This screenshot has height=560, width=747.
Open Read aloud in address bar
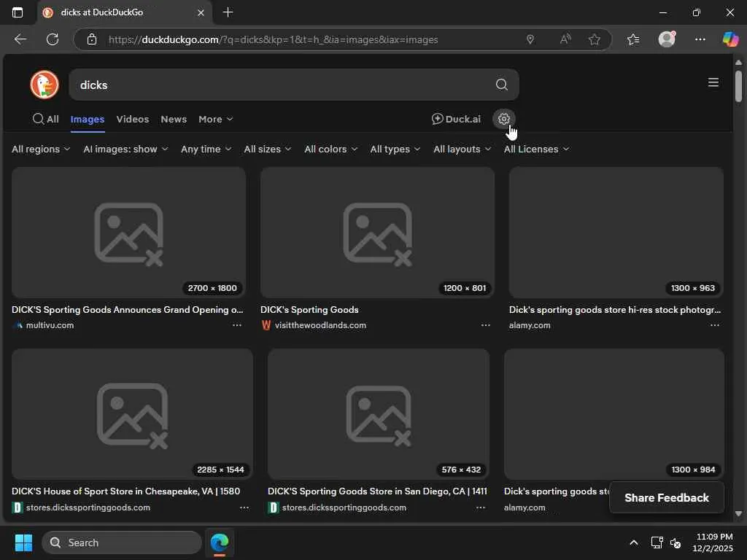tap(565, 39)
